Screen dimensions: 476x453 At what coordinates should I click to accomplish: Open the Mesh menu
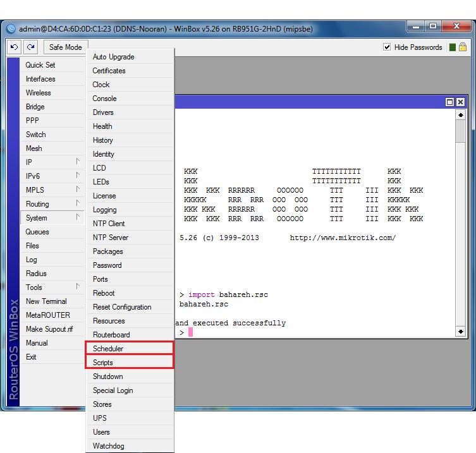[52, 148]
